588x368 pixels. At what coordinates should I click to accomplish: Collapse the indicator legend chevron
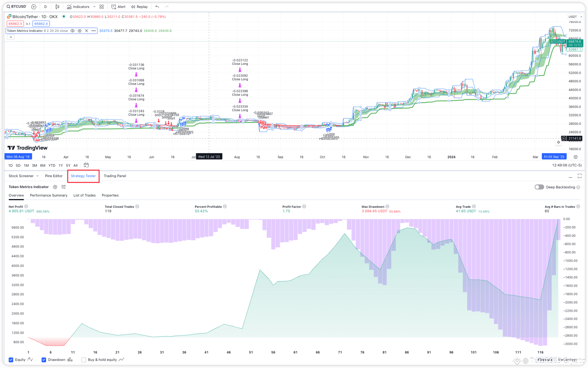point(11,37)
